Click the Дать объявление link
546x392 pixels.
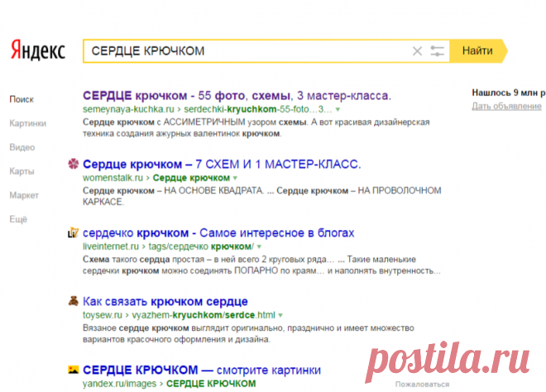506,106
